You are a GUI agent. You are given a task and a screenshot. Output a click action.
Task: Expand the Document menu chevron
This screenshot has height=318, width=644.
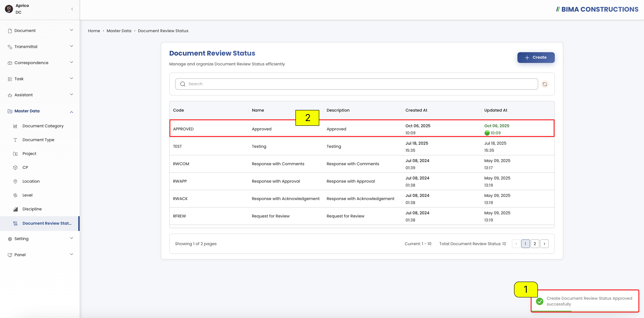(71, 30)
